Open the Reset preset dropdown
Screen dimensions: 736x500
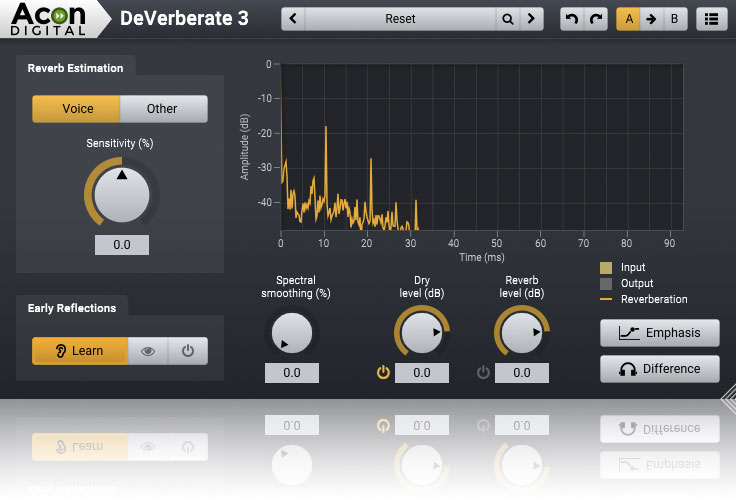pyautogui.click(x=400, y=19)
